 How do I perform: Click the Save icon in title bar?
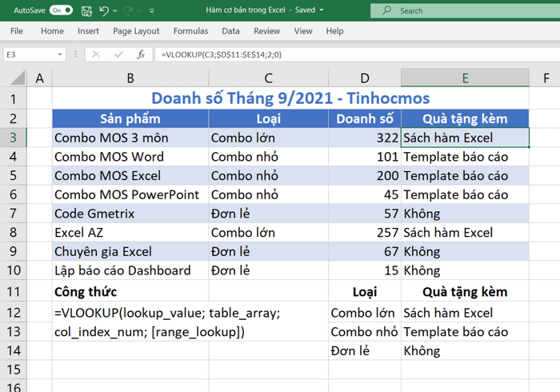click(x=86, y=10)
